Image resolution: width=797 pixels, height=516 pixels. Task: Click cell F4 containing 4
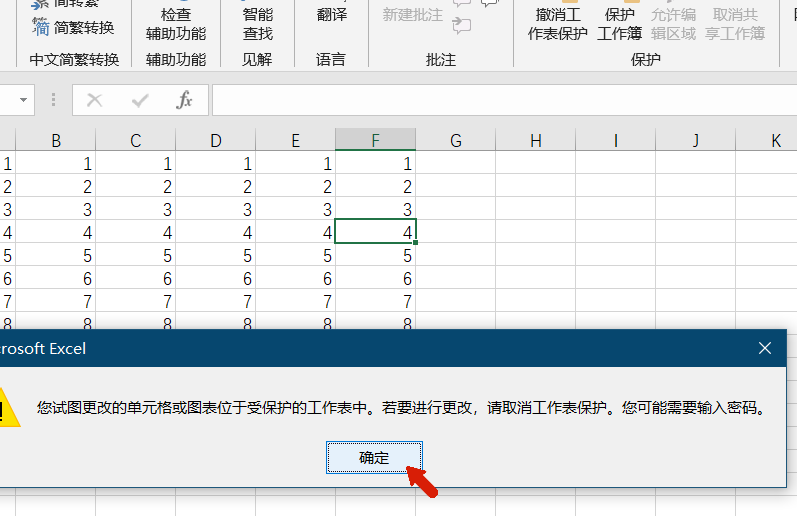[x=376, y=232]
